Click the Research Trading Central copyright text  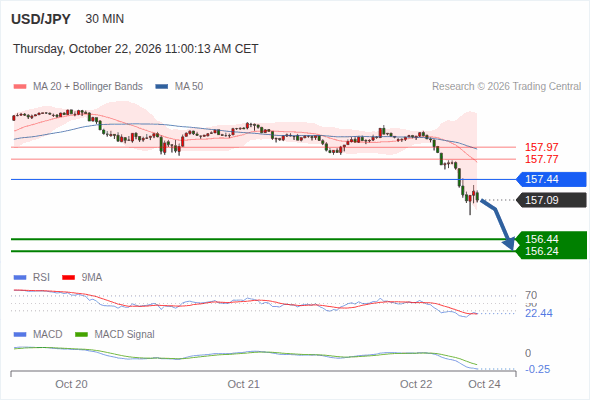506,87
